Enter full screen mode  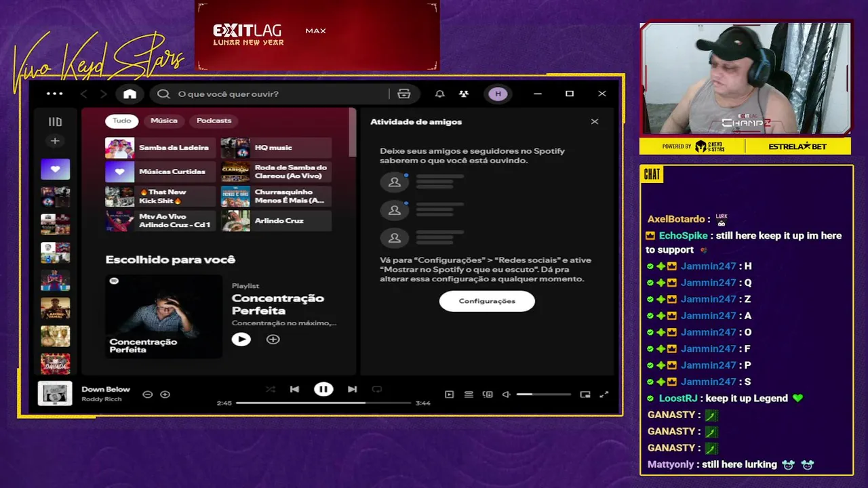click(x=604, y=394)
